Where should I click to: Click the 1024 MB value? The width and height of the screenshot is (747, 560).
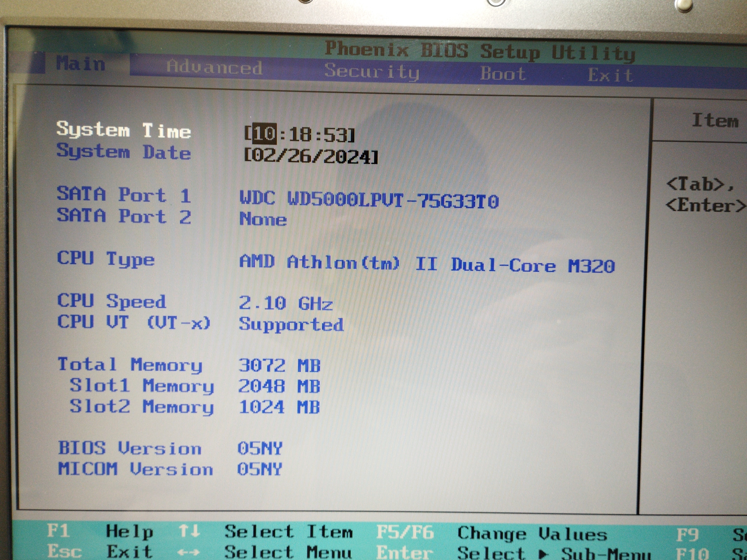tap(279, 407)
